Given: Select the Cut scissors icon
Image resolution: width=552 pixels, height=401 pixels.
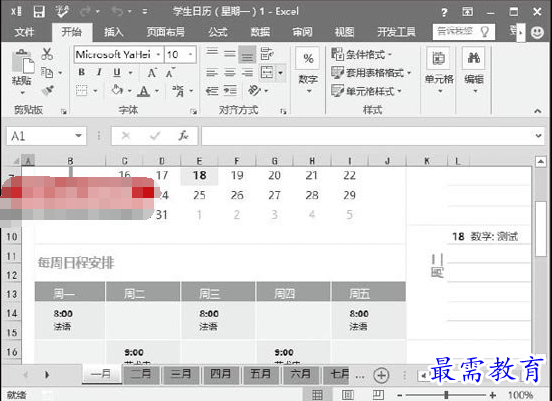Looking at the screenshot, I should [47, 54].
